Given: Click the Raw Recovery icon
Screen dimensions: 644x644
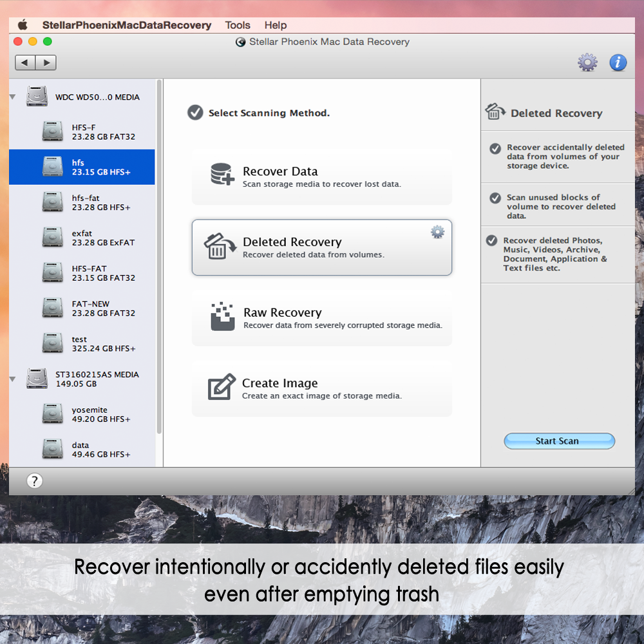Looking at the screenshot, I should (222, 316).
